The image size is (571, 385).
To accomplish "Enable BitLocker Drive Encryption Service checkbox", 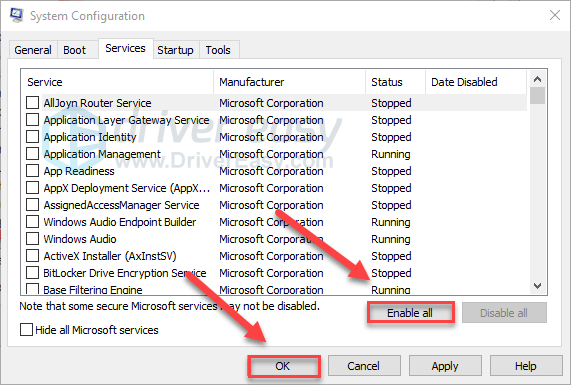I will (32, 273).
